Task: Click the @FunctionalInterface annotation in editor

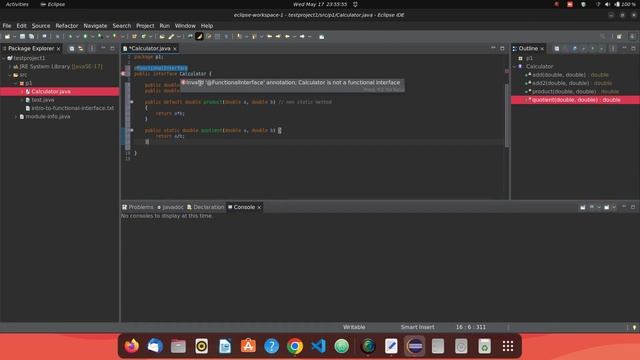Action: 161,68
